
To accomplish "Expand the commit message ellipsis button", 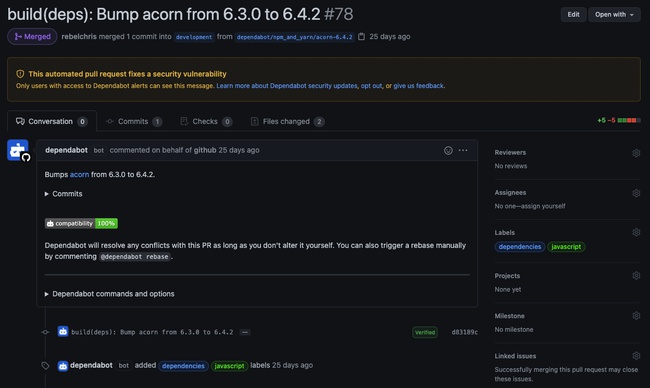I will click(x=245, y=332).
